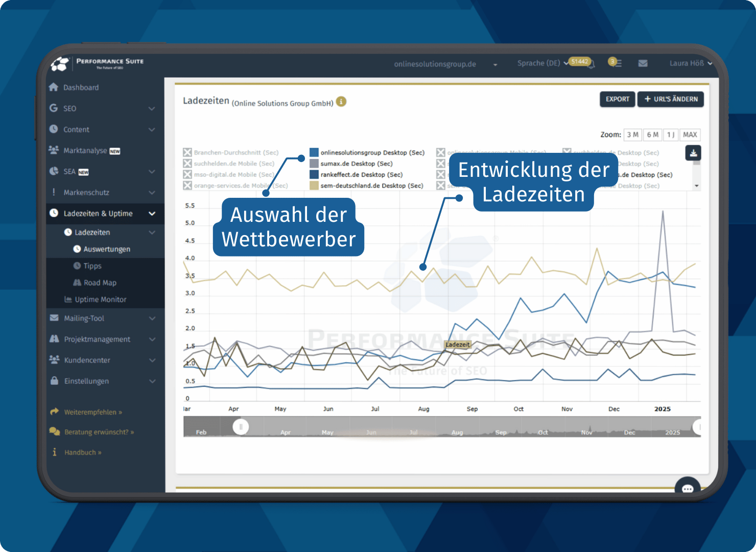Open the onlinesolutionsgroup.de domain dropdown
The width and height of the screenshot is (756, 552).
click(445, 64)
